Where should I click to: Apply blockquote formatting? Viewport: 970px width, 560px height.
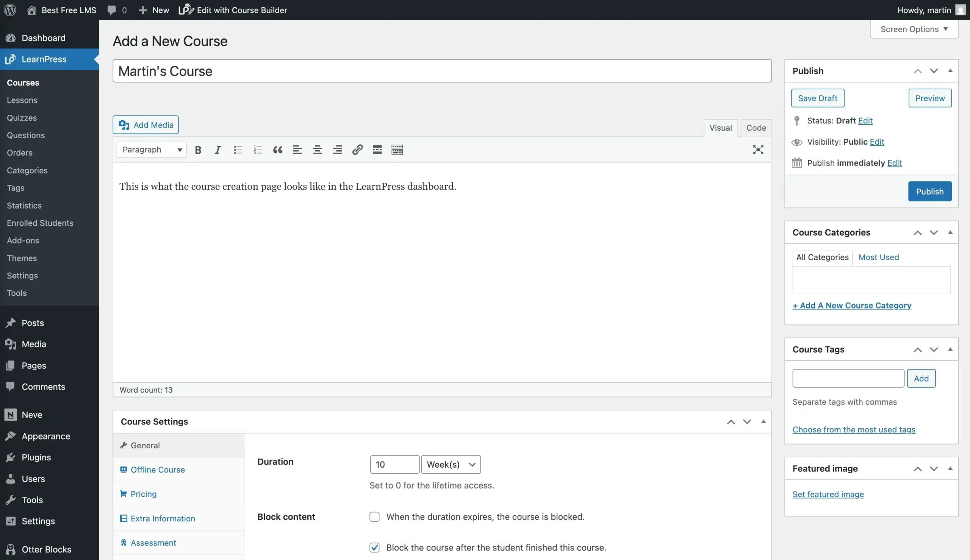coord(277,150)
